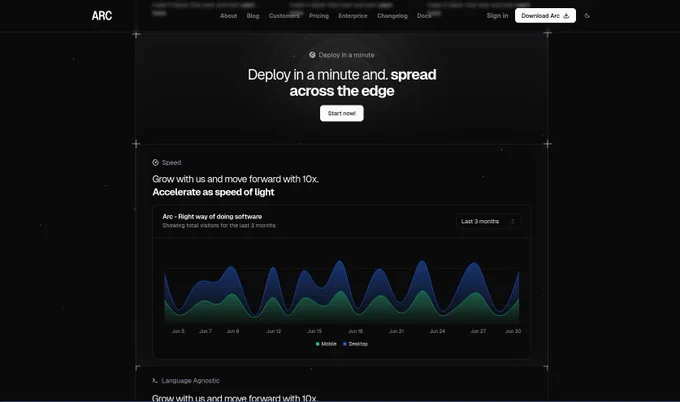Click the Sign in link
Image resolution: width=680 pixels, height=402 pixels.
click(x=497, y=16)
